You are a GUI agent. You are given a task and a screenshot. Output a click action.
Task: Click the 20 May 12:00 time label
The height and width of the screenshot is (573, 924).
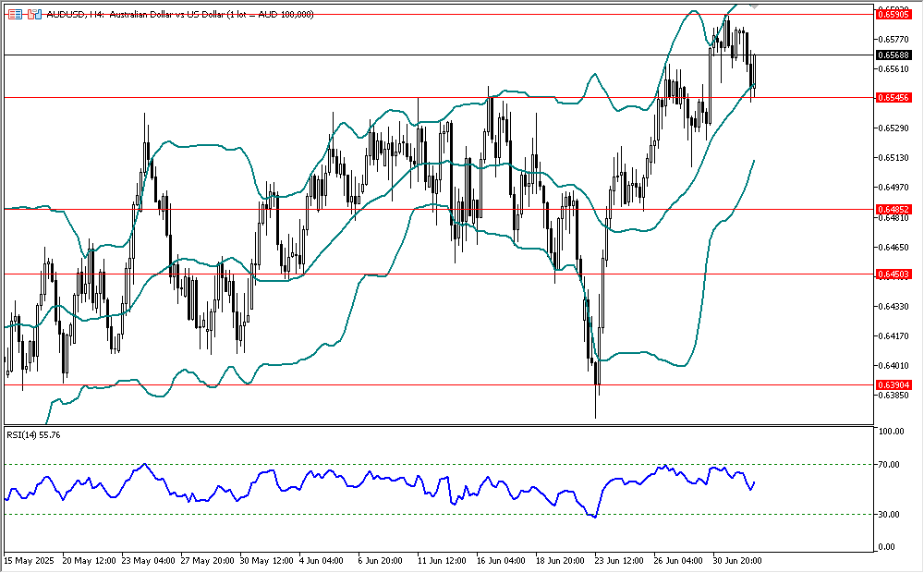point(89,561)
